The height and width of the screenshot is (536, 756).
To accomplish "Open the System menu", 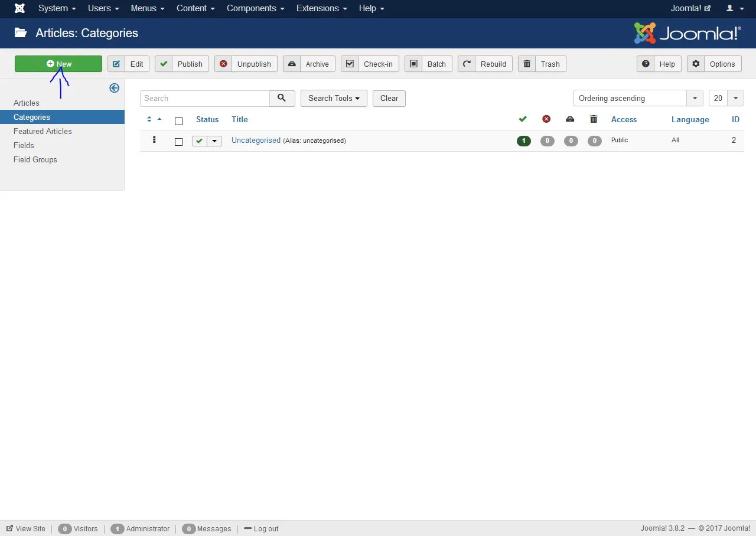I will tap(57, 8).
